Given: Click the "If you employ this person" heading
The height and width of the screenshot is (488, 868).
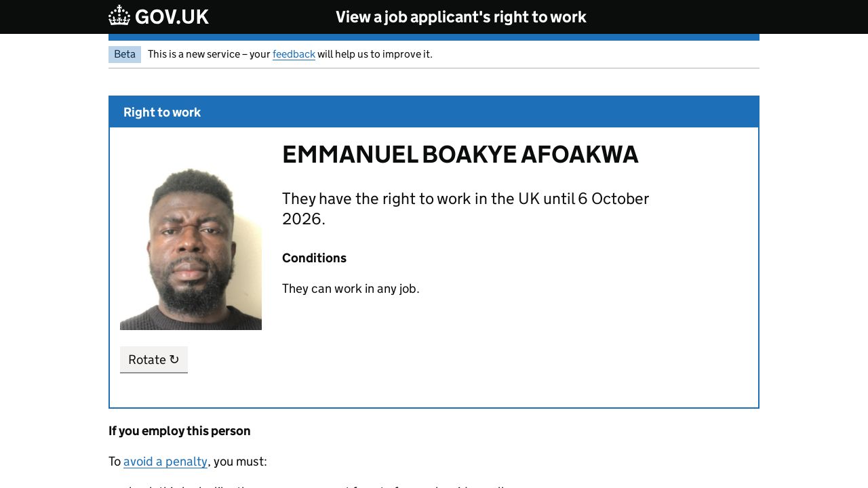Looking at the screenshot, I should (x=180, y=431).
